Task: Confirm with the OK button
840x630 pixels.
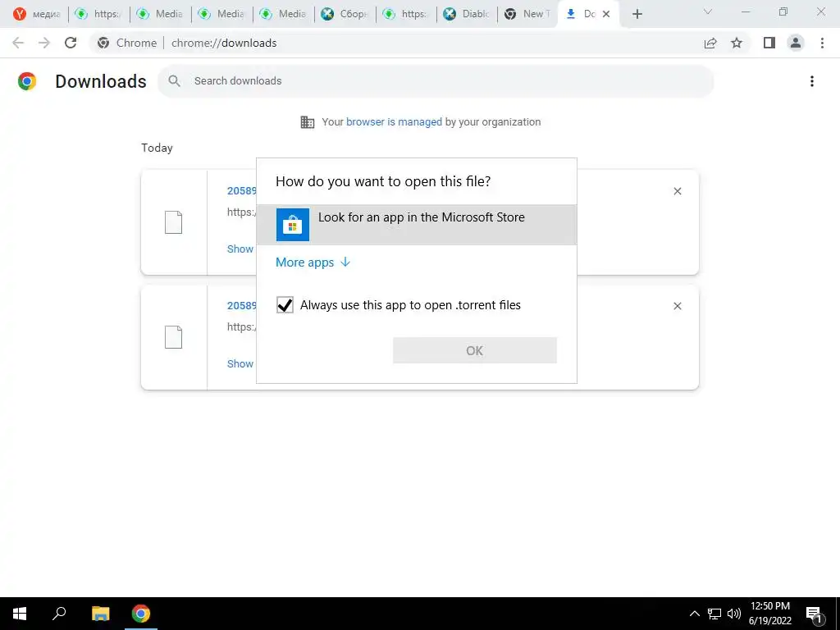Action: pyautogui.click(x=475, y=350)
